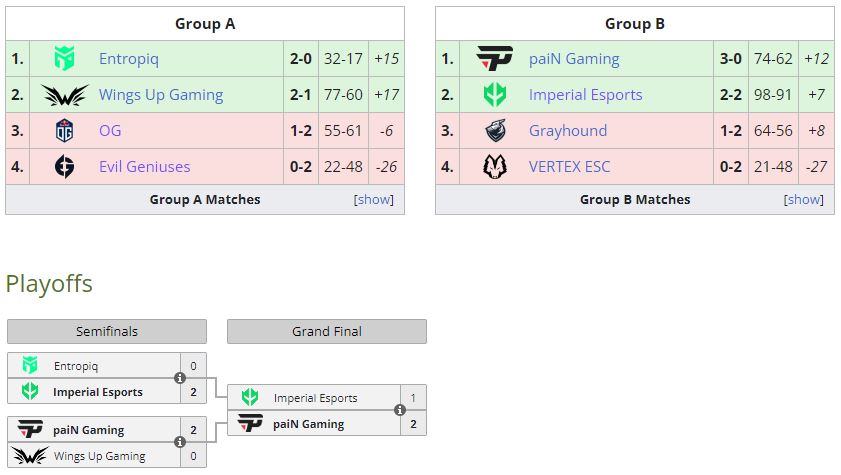This screenshot has width=841, height=475.
Task: Click the VERTEX ESC logo
Action: 495,167
